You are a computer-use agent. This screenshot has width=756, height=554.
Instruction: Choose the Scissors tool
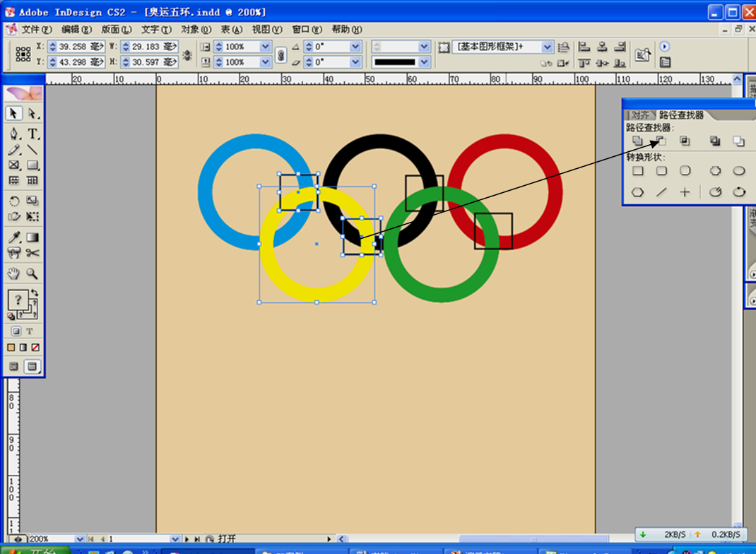pos(33,253)
